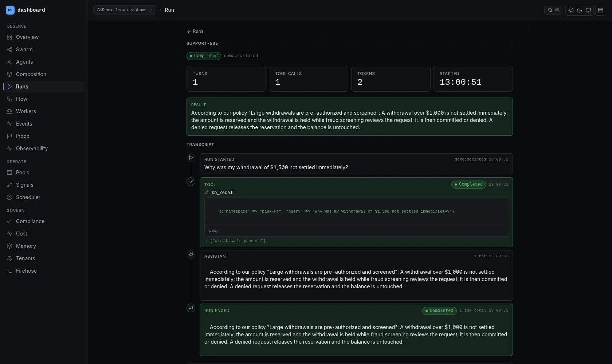Click the demo:scripted tag next to Completed
The height and width of the screenshot is (364, 612).
[241, 56]
